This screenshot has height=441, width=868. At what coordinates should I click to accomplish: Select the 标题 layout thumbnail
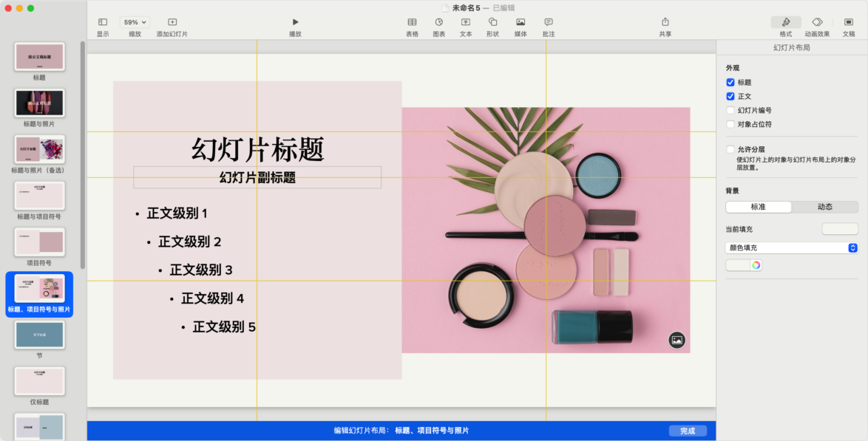pos(39,56)
